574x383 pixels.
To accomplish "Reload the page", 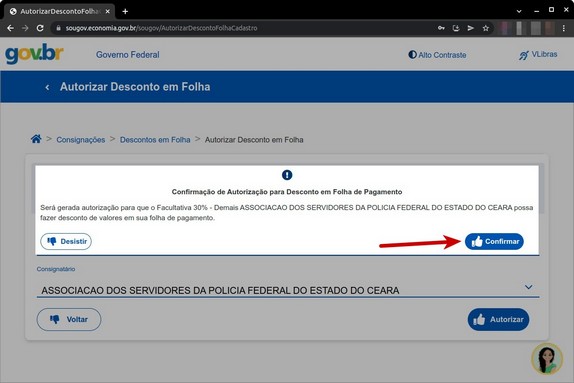I will [40, 28].
